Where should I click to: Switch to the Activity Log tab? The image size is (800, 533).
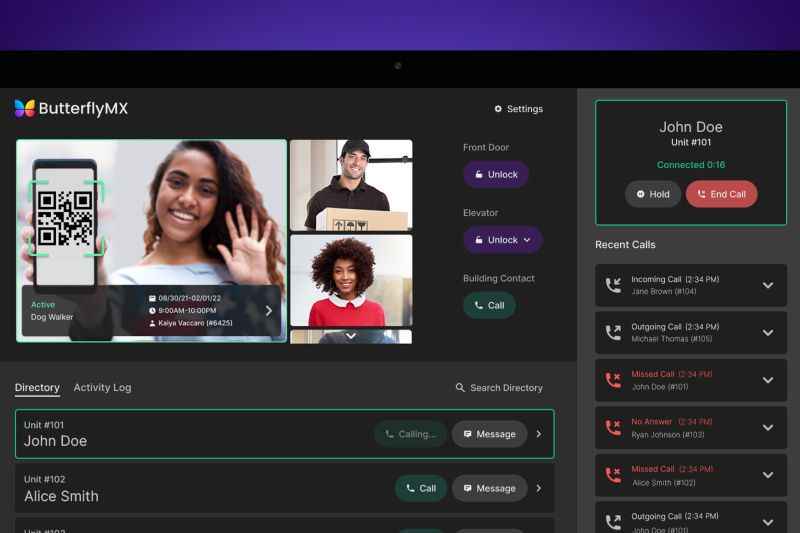click(x=102, y=388)
